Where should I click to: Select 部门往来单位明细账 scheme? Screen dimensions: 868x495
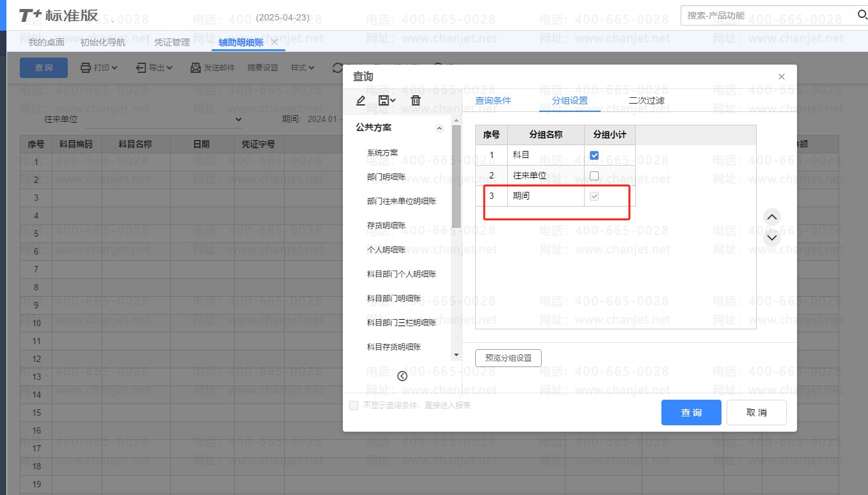tap(402, 201)
